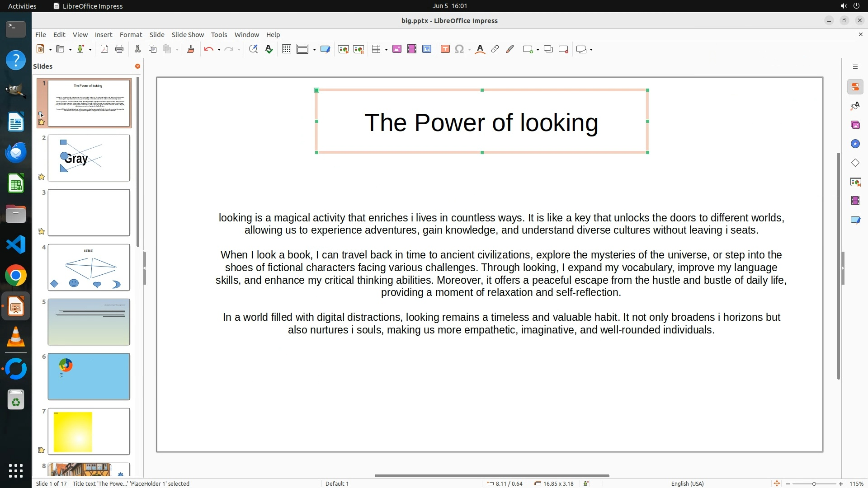Viewport: 868px width, 488px height.
Task: Expand the Undo history dropdown arrow
Action: tap(219, 50)
